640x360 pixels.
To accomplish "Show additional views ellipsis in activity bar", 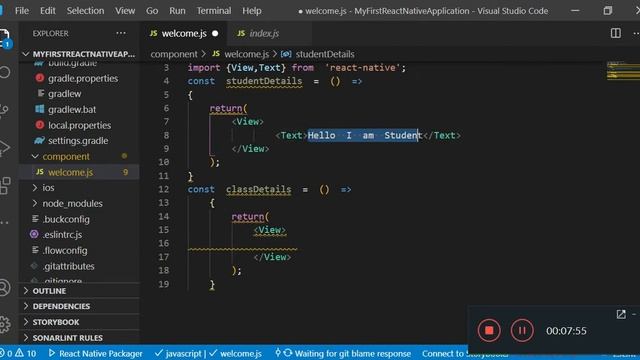I will [x=4, y=222].
